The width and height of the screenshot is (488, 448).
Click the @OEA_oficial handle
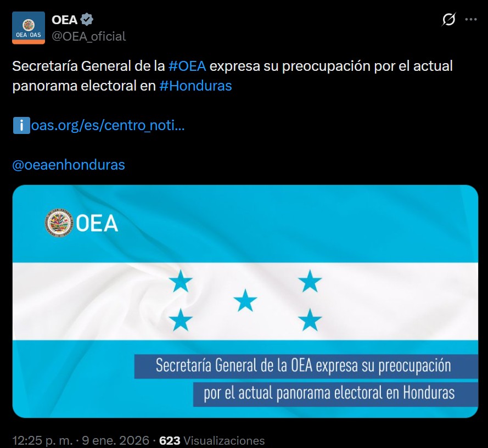pyautogui.click(x=88, y=36)
